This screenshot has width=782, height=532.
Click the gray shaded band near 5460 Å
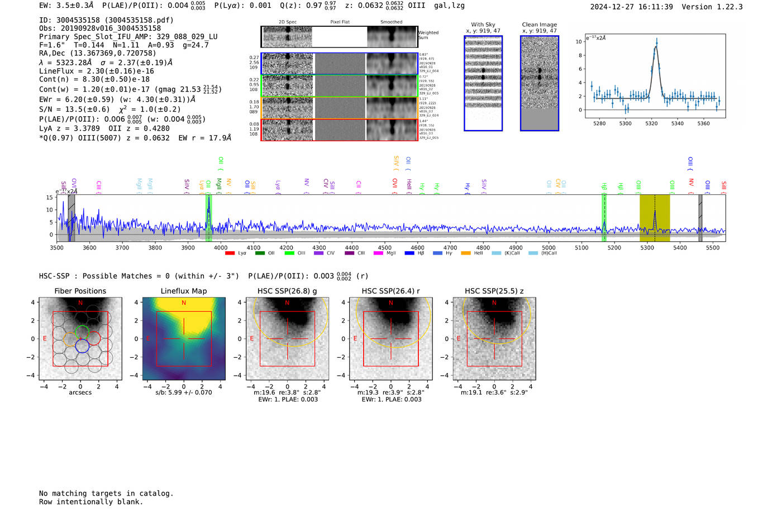pos(700,218)
